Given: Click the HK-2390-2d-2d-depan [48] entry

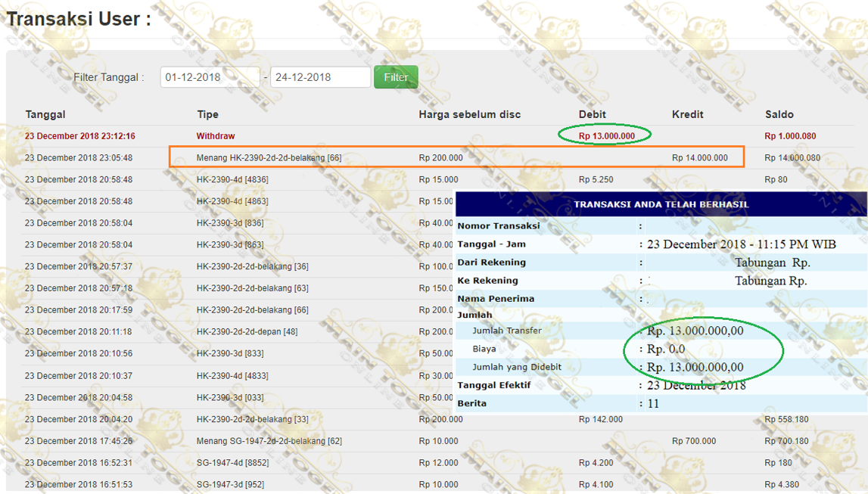Looking at the screenshot, I should 247,331.
